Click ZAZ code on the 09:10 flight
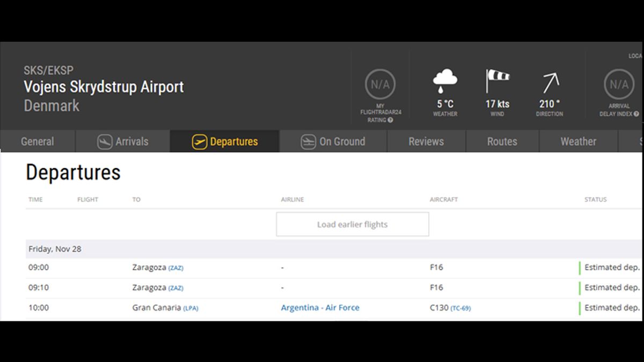The image size is (644, 362). click(175, 288)
